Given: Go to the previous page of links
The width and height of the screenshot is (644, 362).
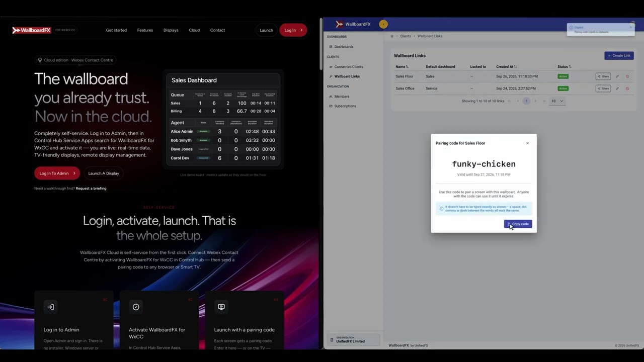Looking at the screenshot, I should [518, 101].
